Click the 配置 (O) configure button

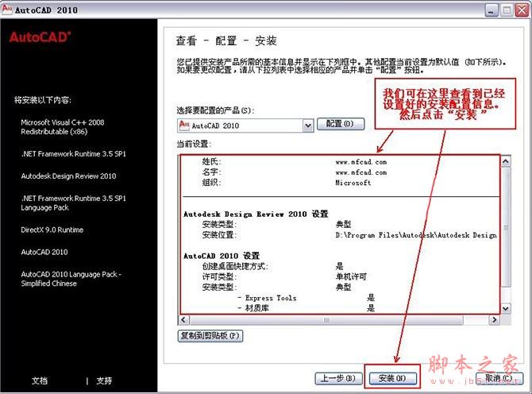coord(341,124)
